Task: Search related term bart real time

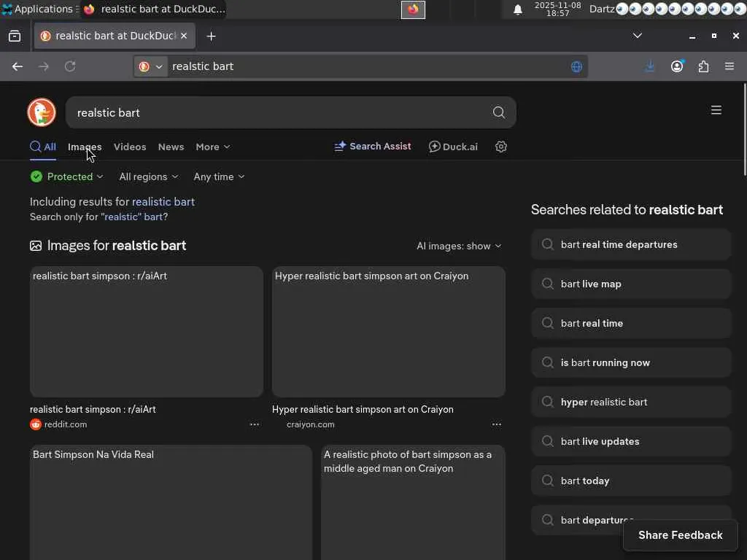Action: 631,323
